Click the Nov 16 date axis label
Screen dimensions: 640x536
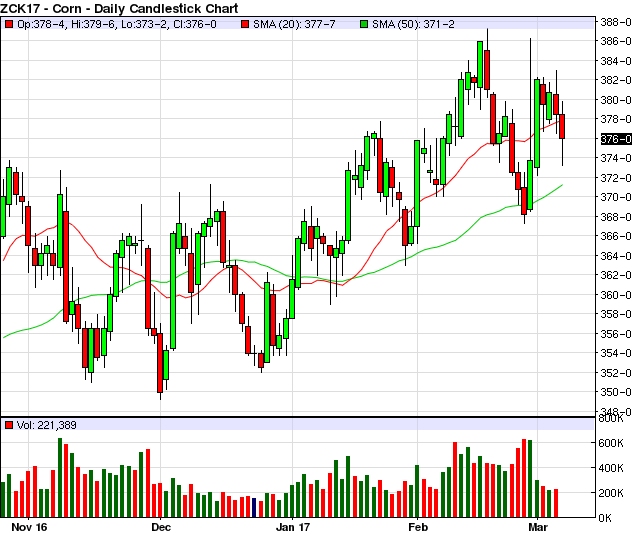click(x=29, y=527)
